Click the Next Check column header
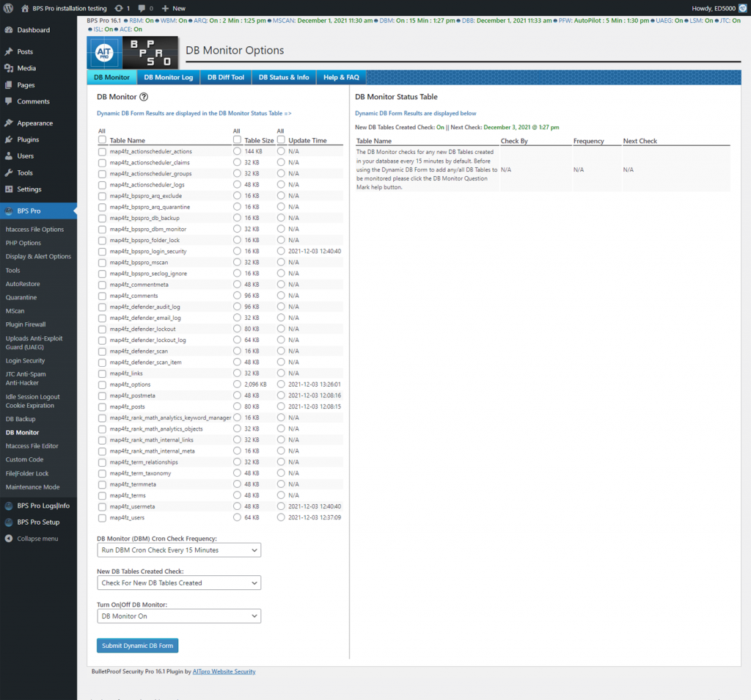 [x=640, y=141]
